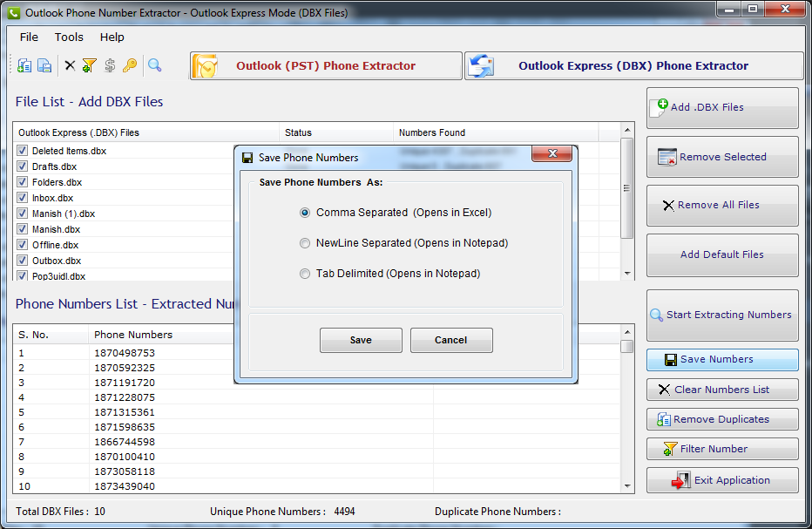
Task: Click the S. No. column header
Action: [x=51, y=335]
